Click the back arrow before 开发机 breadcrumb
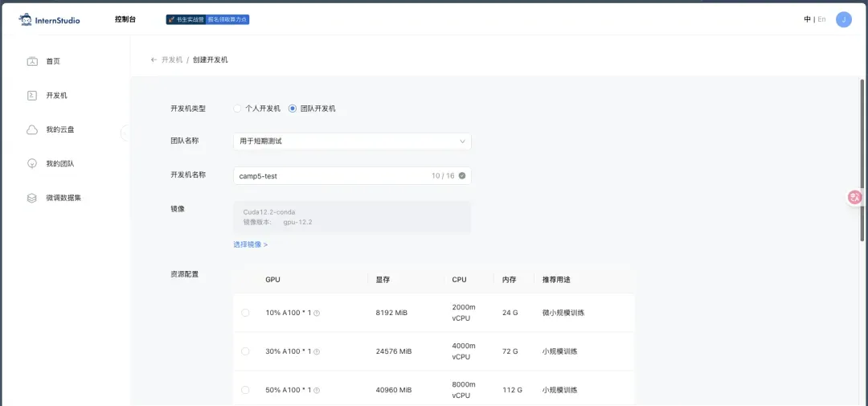868x406 pixels. tap(154, 59)
